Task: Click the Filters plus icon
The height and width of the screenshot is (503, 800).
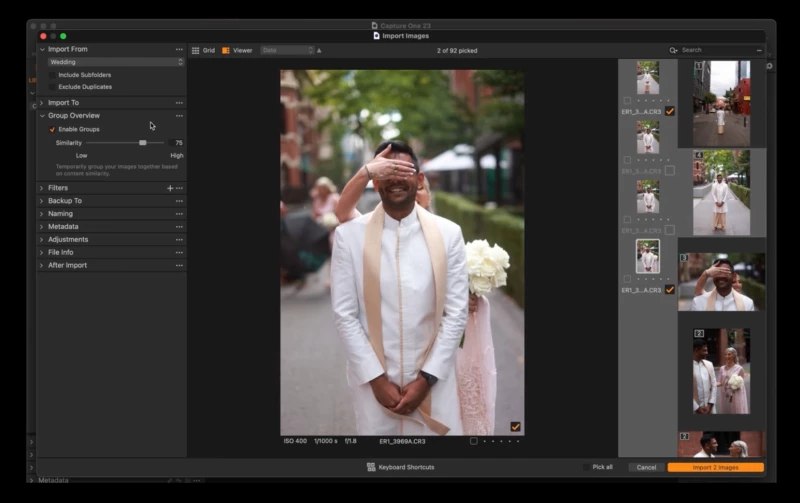Action: (170, 188)
